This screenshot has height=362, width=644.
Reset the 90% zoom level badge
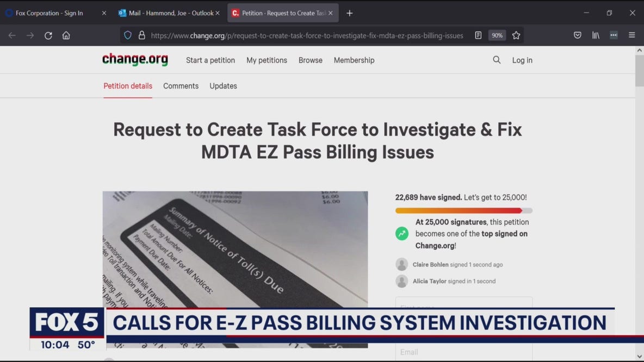497,35
